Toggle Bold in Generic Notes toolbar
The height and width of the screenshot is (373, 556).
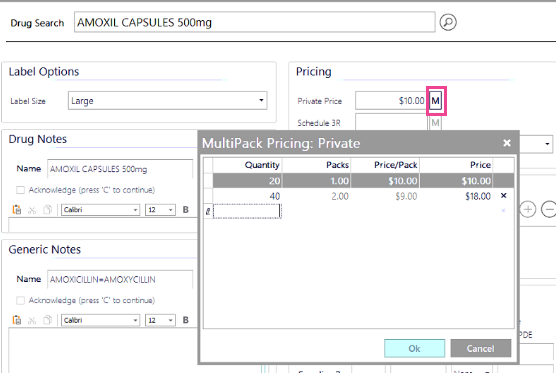point(185,320)
